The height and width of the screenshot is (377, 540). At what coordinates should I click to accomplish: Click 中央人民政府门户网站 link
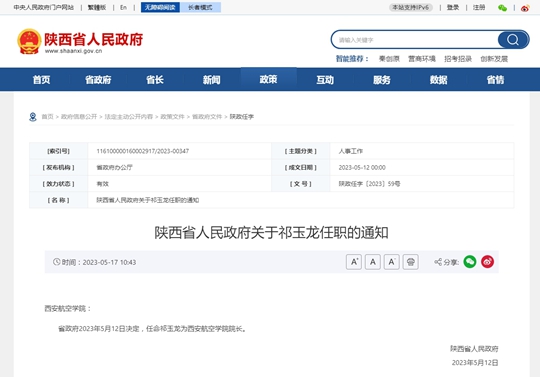coord(44,7)
